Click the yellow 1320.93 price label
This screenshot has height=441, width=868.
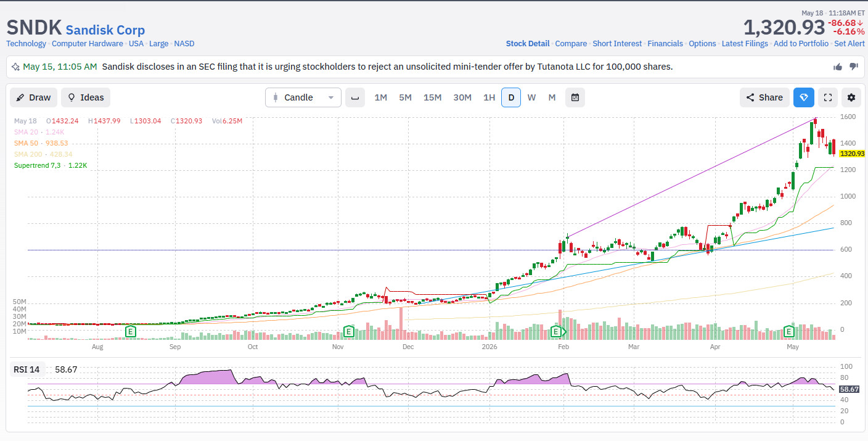[x=852, y=154]
